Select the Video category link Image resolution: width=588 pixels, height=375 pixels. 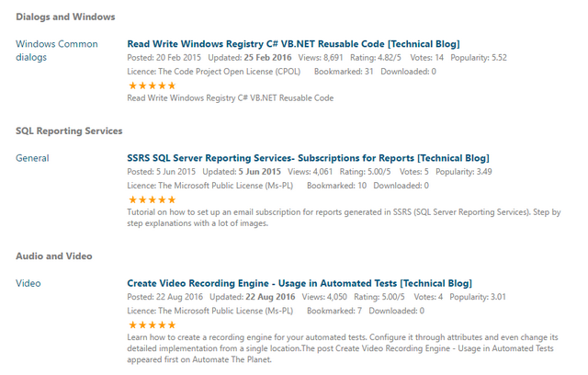[x=28, y=283]
